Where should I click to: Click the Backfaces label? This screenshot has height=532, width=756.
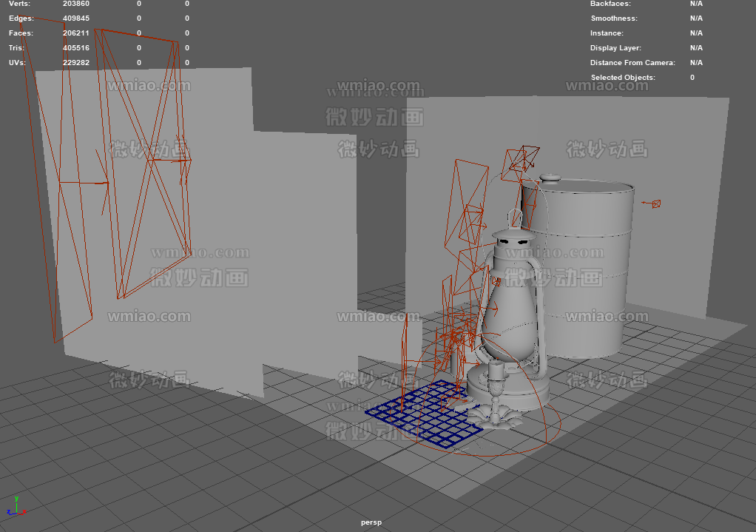click(610, 4)
